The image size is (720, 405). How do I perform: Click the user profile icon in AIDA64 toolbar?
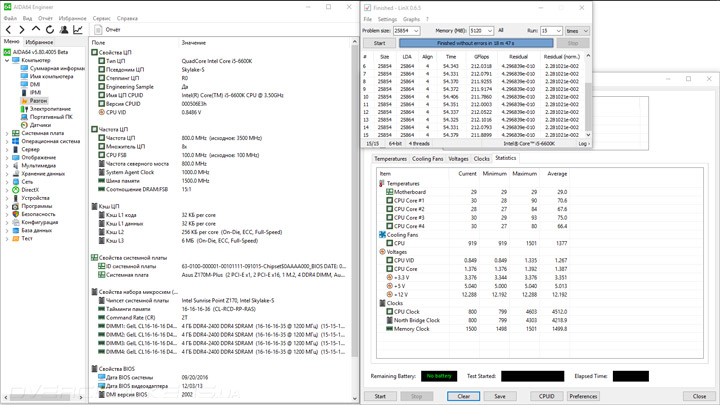(x=64, y=30)
